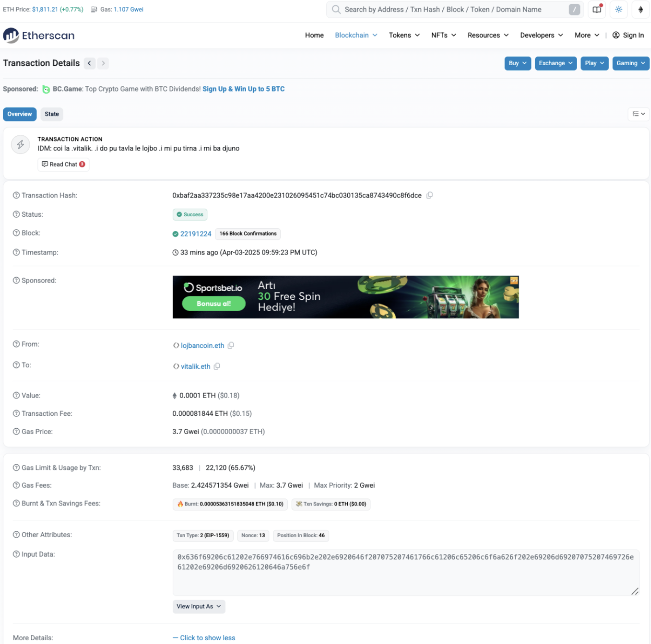Click the Burnt fees badge
The image size is (651, 644).
pos(230,504)
